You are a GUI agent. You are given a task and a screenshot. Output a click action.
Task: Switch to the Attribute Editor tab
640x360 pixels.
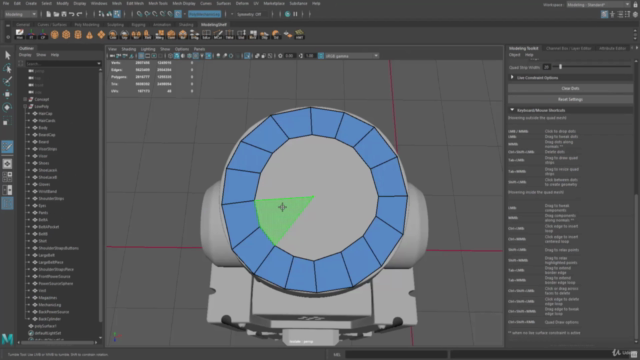click(613, 48)
